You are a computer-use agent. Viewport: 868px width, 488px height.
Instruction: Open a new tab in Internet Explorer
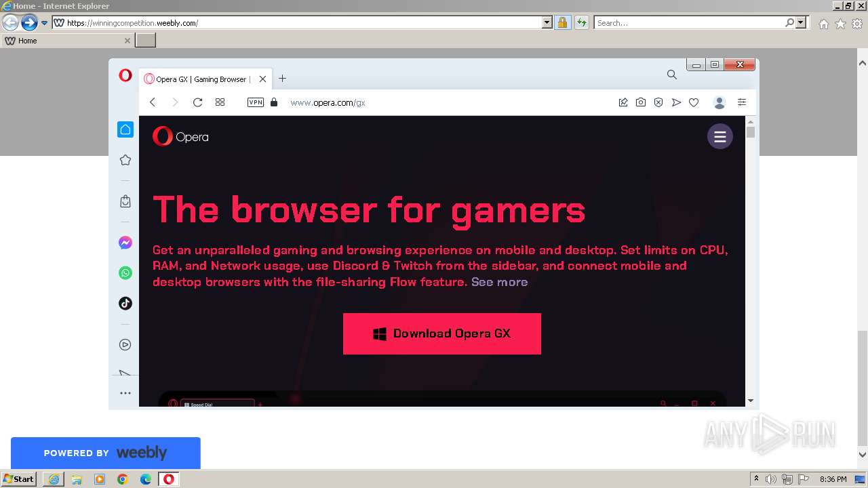pyautogui.click(x=146, y=41)
